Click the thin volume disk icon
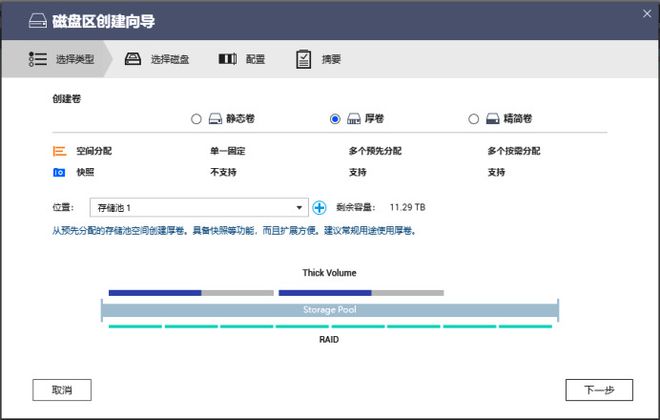Screen dimensions: 660x420 [492, 119]
